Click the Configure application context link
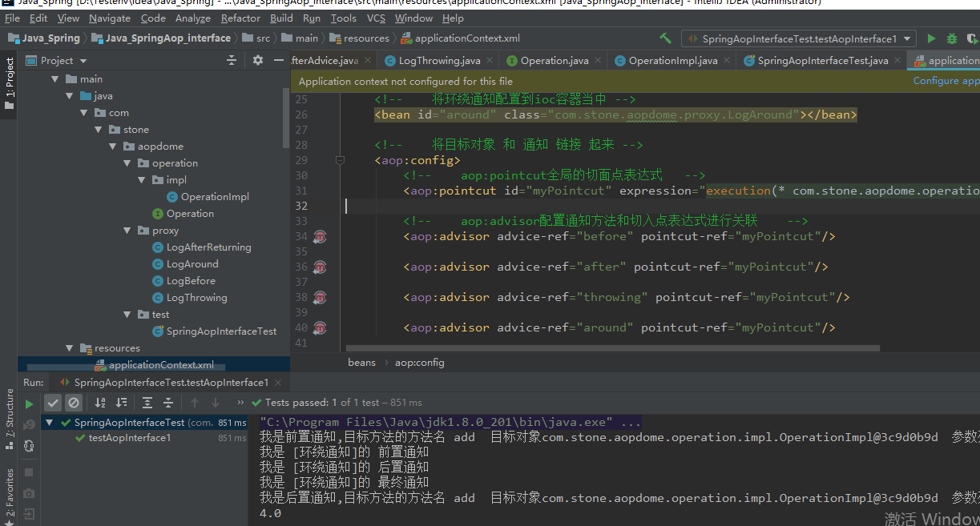 tap(946, 81)
